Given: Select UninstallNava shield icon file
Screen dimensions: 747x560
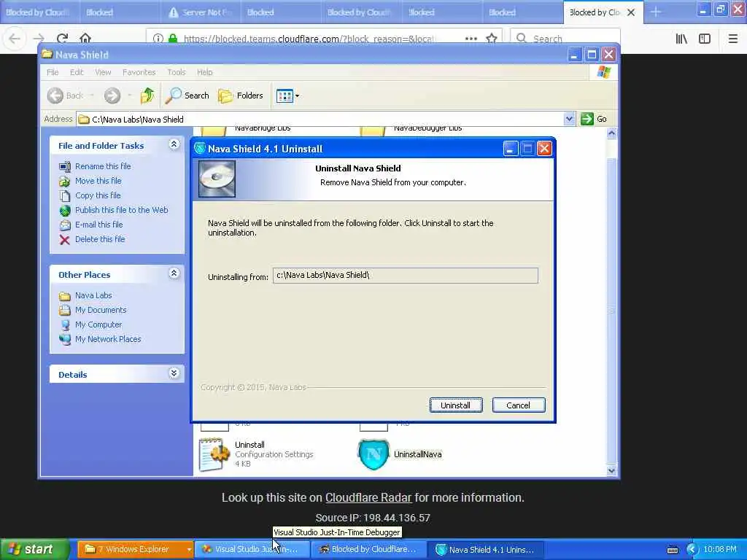Looking at the screenshot, I should click(x=400, y=454).
